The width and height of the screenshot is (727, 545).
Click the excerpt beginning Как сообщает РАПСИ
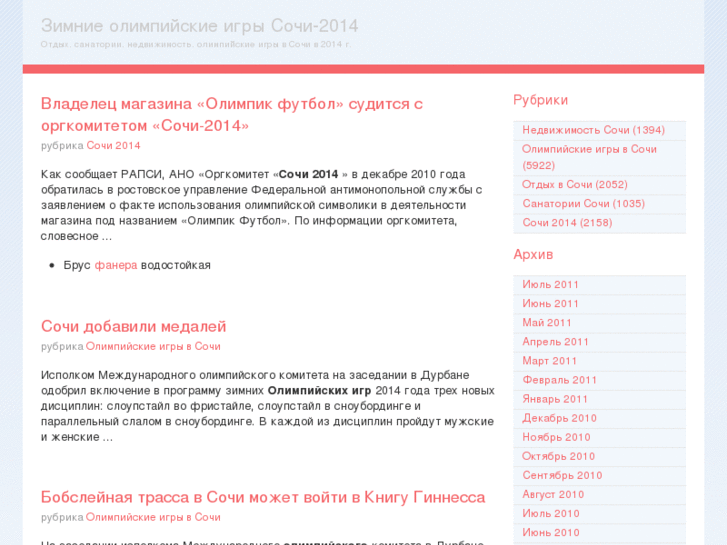click(x=261, y=205)
